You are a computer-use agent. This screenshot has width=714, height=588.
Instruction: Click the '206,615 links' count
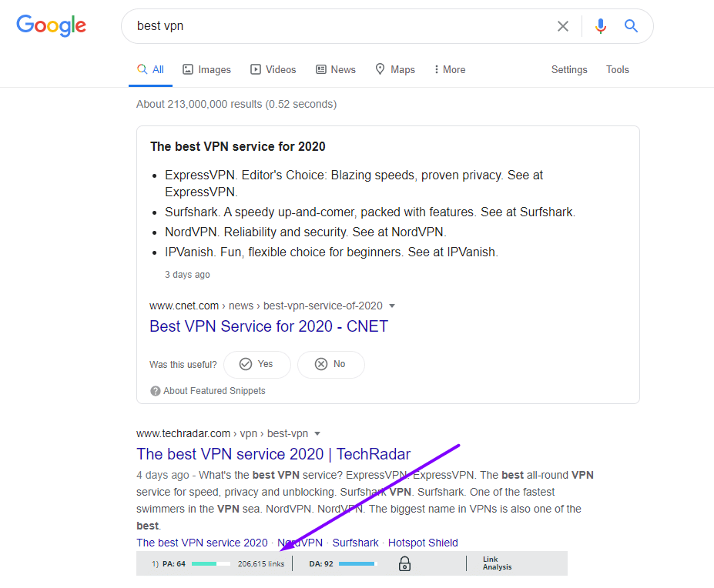tap(261, 564)
